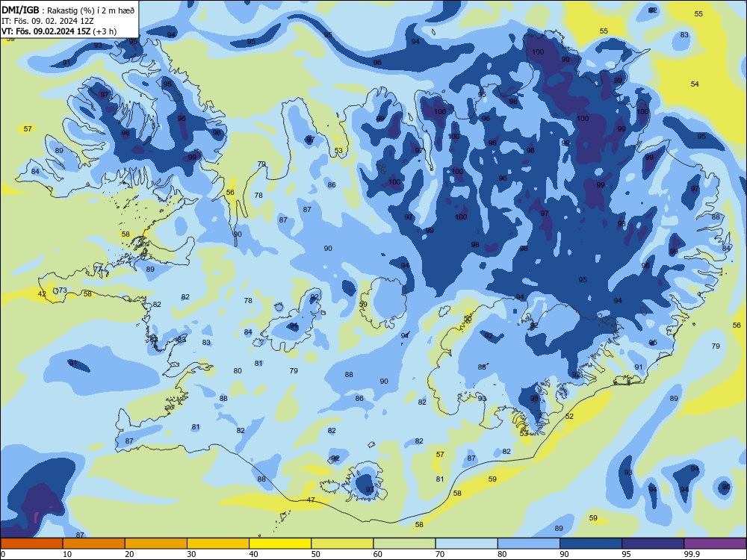The image size is (747, 560).
Task: Click the '50' color scale label
Action: click(x=316, y=554)
